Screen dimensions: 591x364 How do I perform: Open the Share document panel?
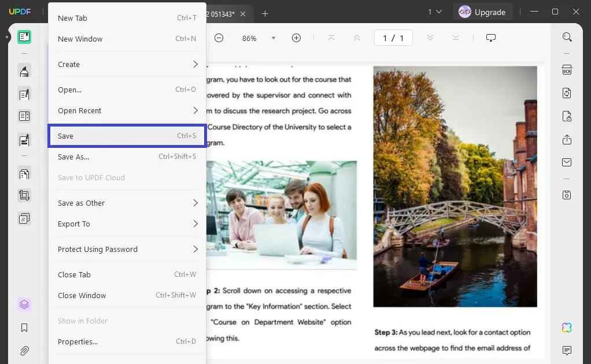click(567, 139)
